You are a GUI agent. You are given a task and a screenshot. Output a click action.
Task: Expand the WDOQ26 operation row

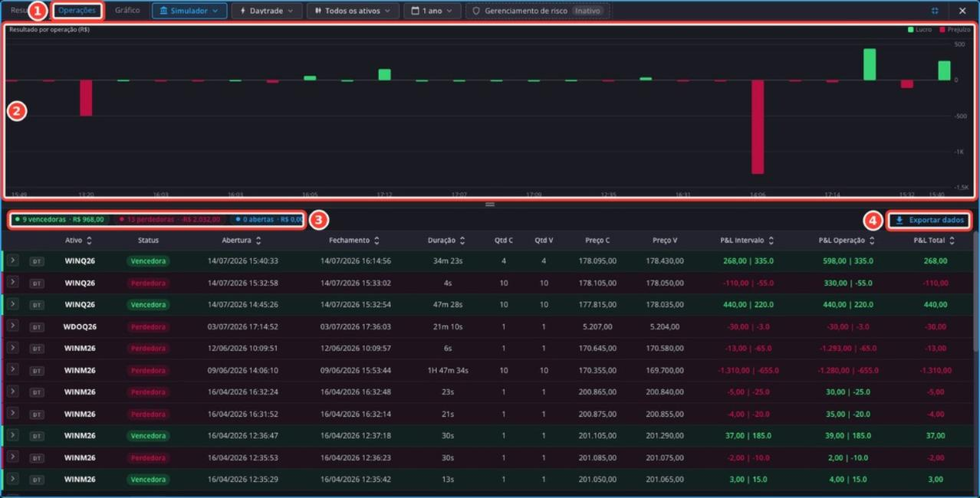click(x=13, y=326)
